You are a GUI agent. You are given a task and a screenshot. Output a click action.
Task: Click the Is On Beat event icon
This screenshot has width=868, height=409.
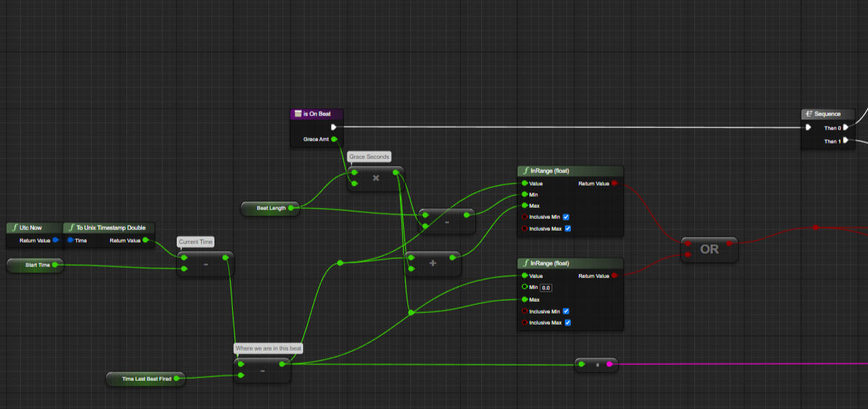coord(297,114)
